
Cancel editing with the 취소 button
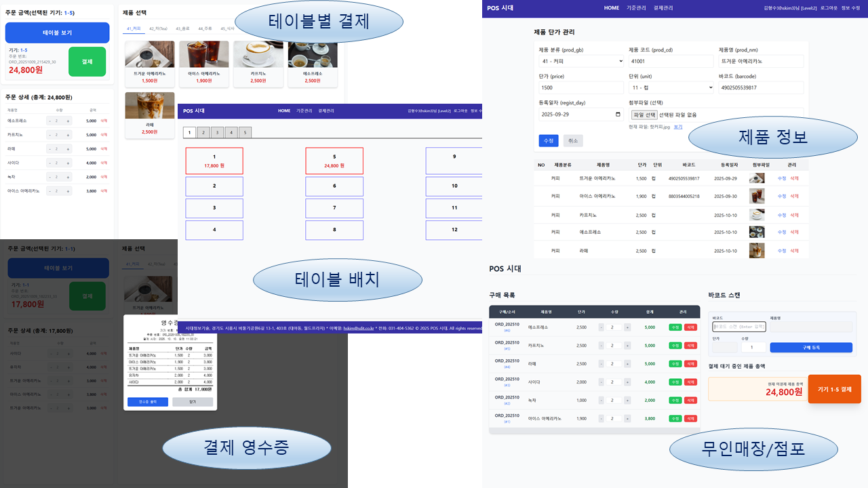[574, 140]
